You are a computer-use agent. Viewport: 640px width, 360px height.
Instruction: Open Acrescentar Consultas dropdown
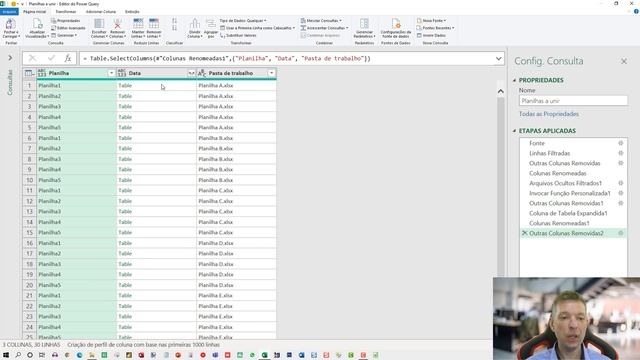325,28
